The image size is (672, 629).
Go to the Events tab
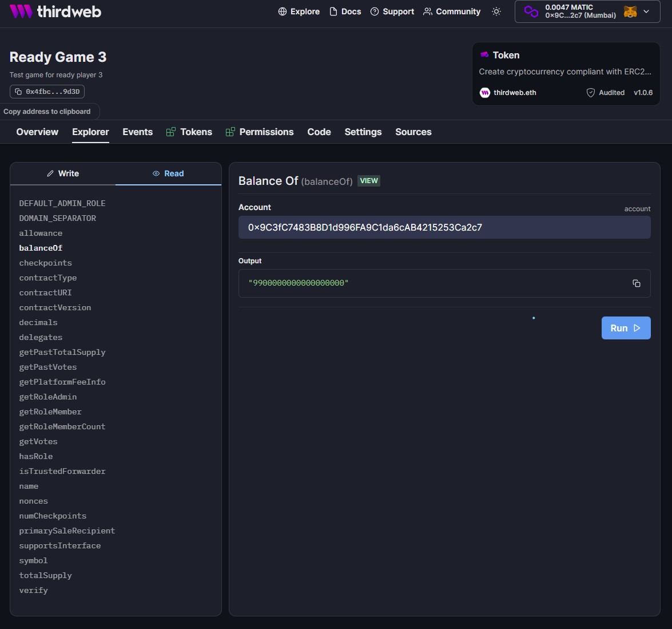click(138, 132)
